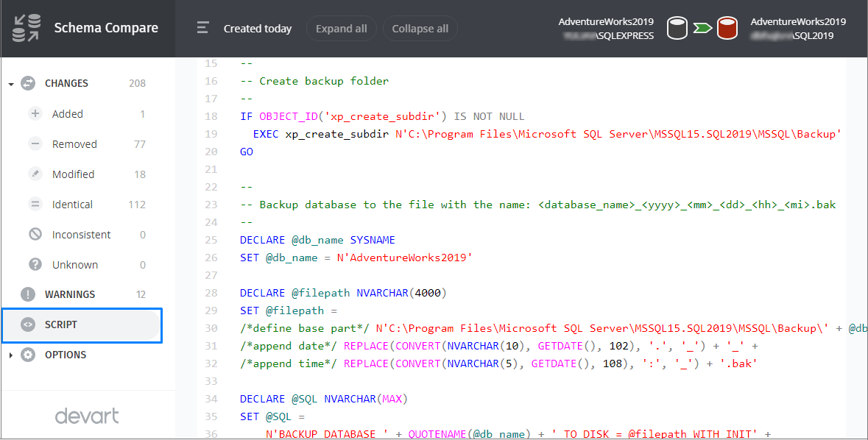Click the Script gear icon in sidebar
868x440 pixels.
[28, 324]
